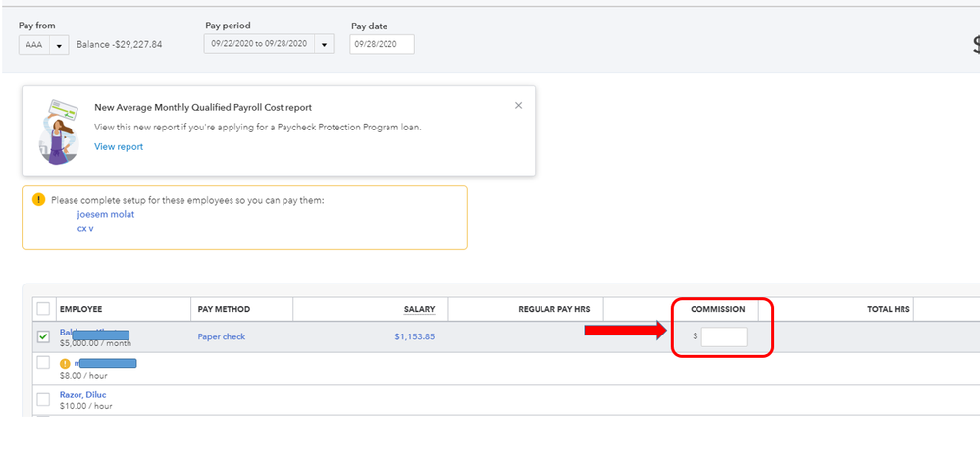Screen dimensions: 980x464
Task: Open joesem molat employee setup link
Action: (106, 214)
